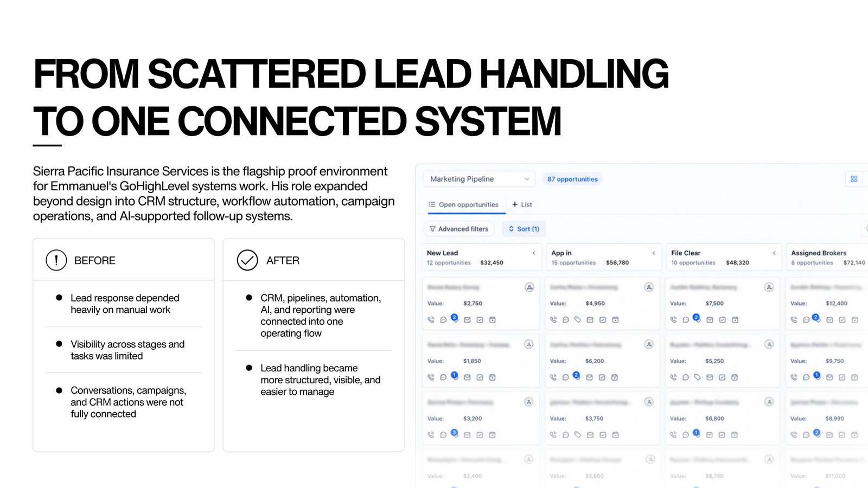Click email icon on the $5,250 card
Image resolution: width=868 pixels, height=488 pixels.
click(710, 377)
